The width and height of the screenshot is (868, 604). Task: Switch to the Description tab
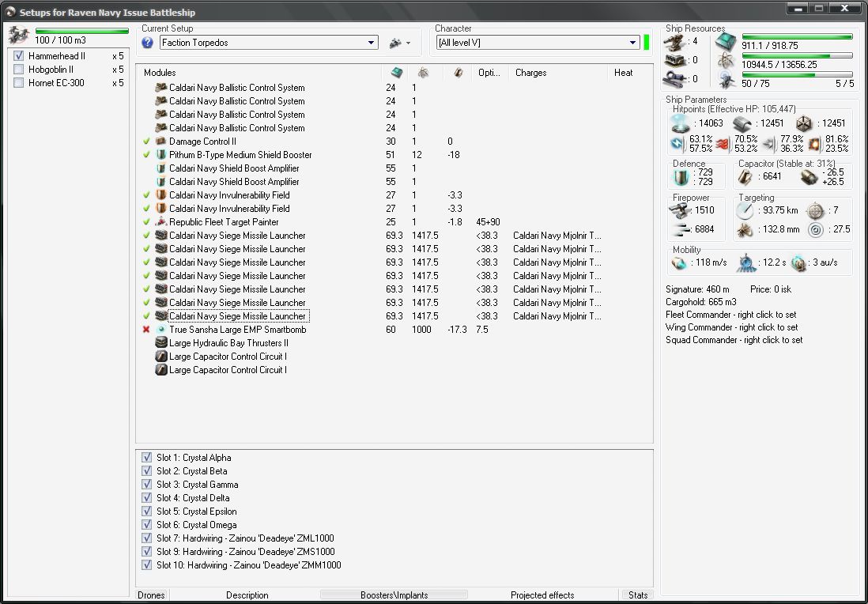(x=247, y=595)
